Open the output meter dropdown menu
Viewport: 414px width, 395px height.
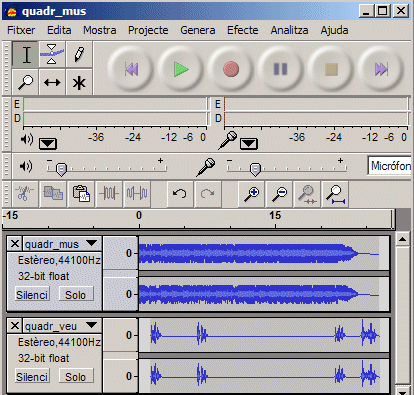coord(48,144)
